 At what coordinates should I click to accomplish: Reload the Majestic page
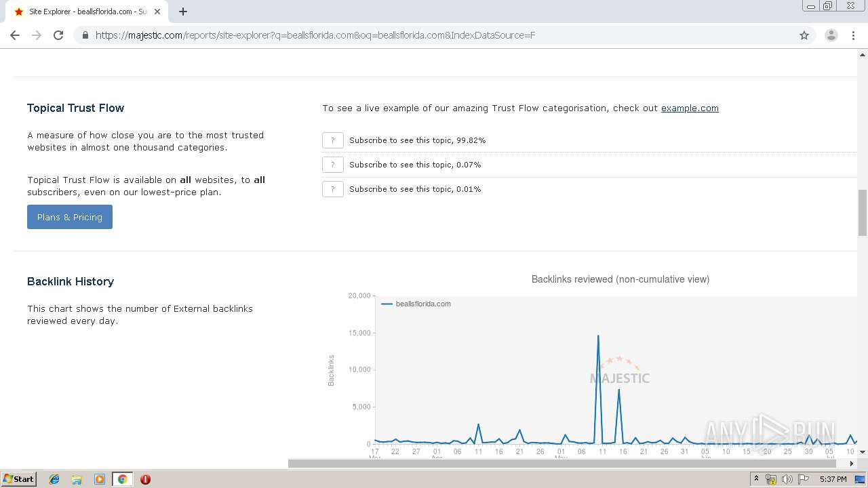[x=58, y=35]
